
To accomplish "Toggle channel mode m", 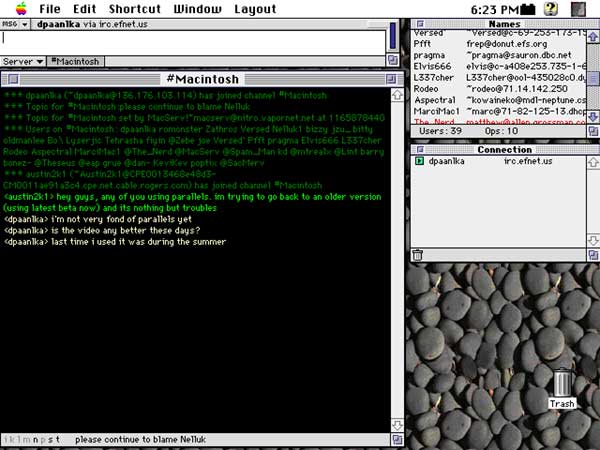I will click(x=26, y=440).
